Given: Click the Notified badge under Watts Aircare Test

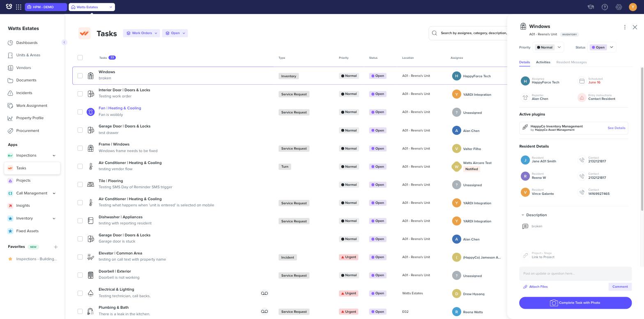Looking at the screenshot, I should 471,169.
